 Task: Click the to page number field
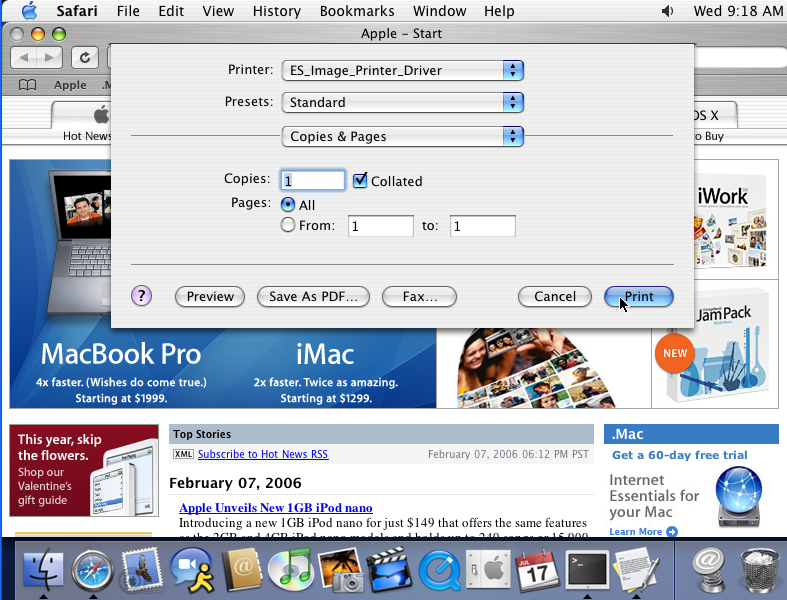pyautogui.click(x=483, y=226)
